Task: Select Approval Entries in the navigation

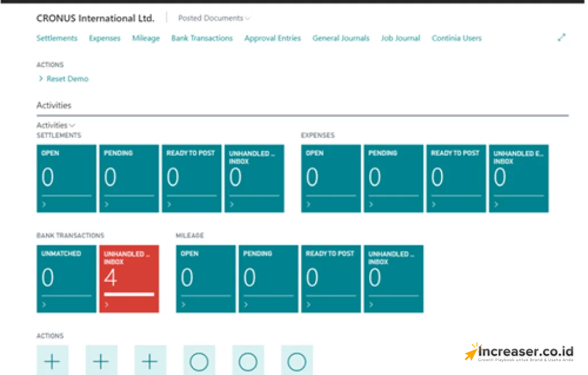Action: (272, 38)
